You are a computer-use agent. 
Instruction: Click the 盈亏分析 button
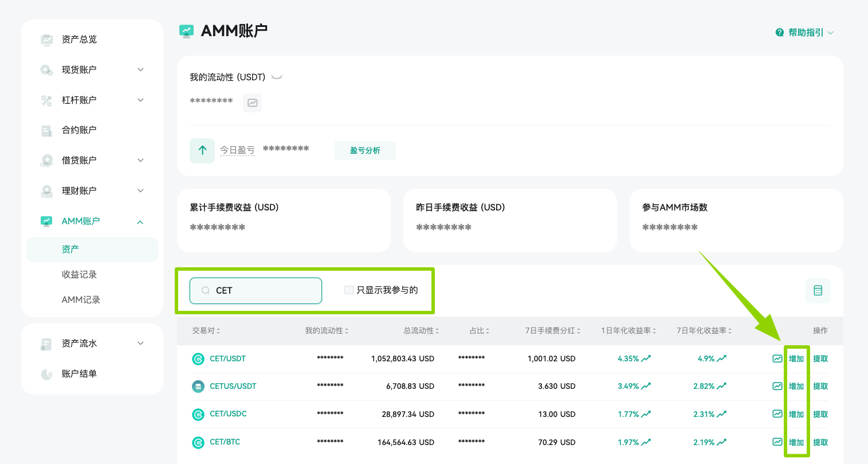coord(365,150)
